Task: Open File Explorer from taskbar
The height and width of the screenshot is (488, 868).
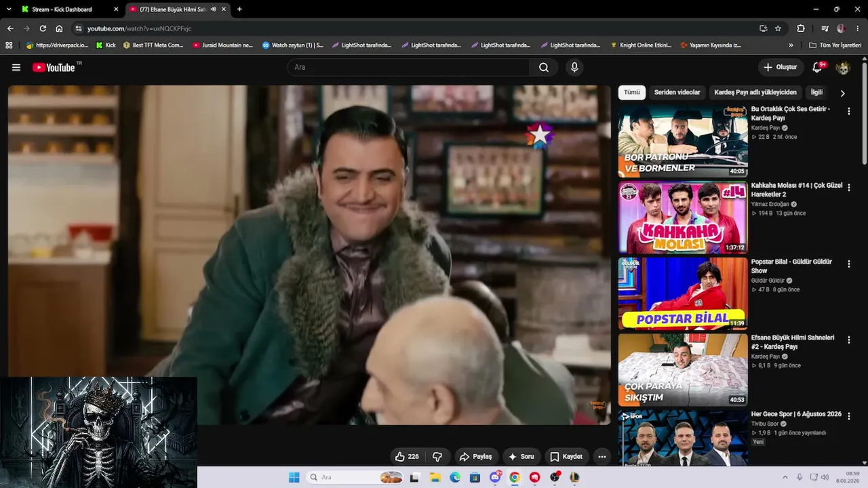Action: click(435, 477)
